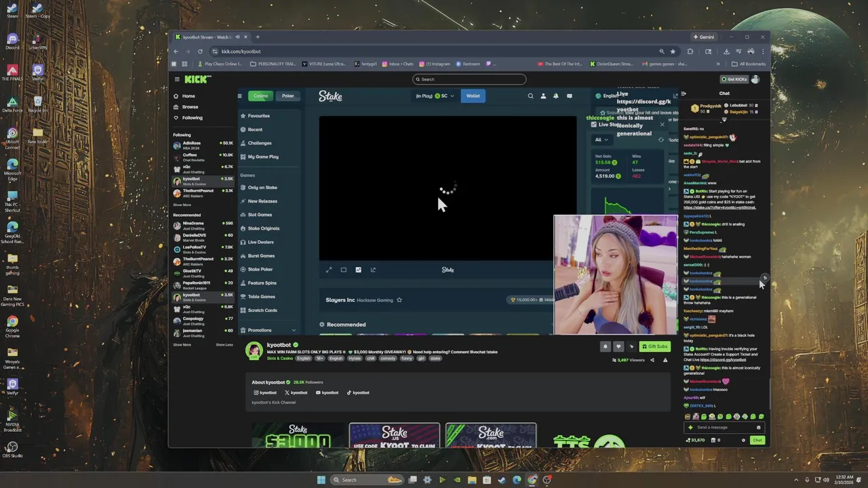Switch to the Poker tab
This screenshot has height=488, width=868.
288,96
